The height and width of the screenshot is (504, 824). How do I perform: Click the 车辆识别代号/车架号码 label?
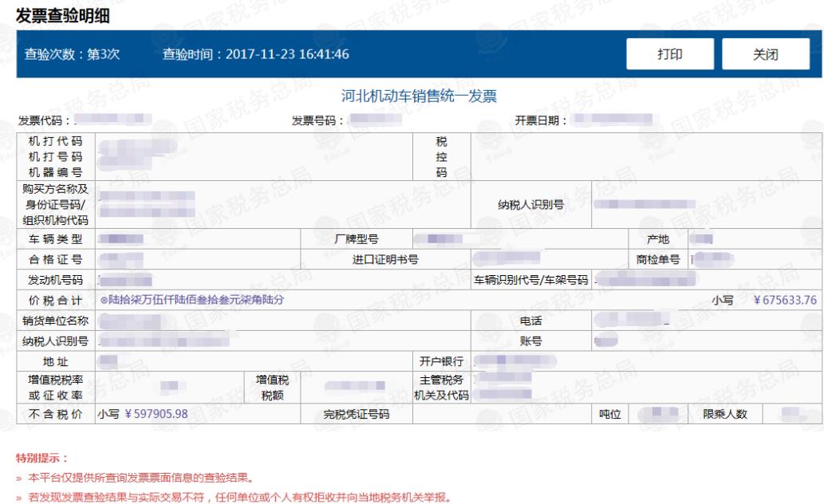pos(530,280)
